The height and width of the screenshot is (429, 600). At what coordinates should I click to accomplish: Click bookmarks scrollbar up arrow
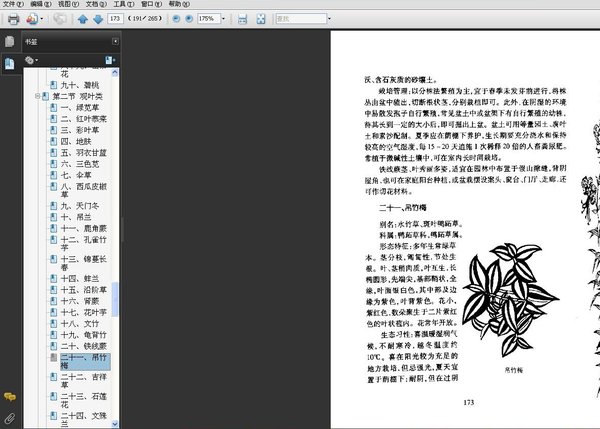tap(115, 72)
